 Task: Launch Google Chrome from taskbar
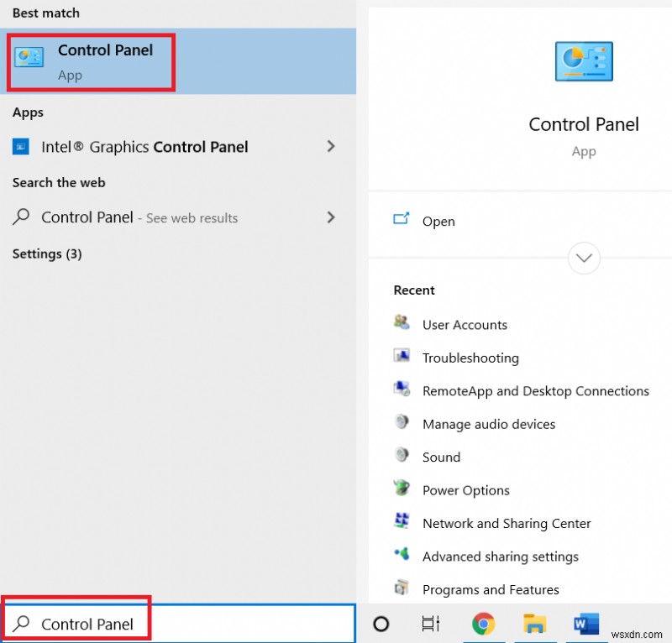click(x=484, y=624)
